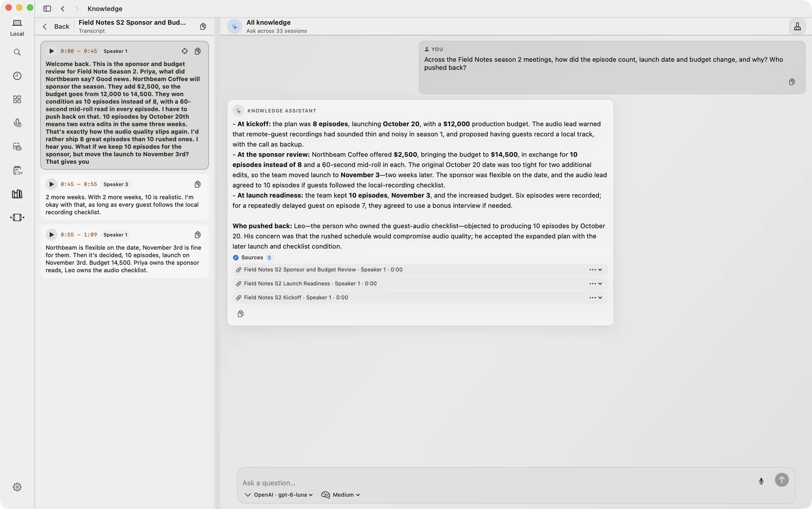Navigate back using title bar chevron
This screenshot has width=812, height=509.
(x=62, y=9)
